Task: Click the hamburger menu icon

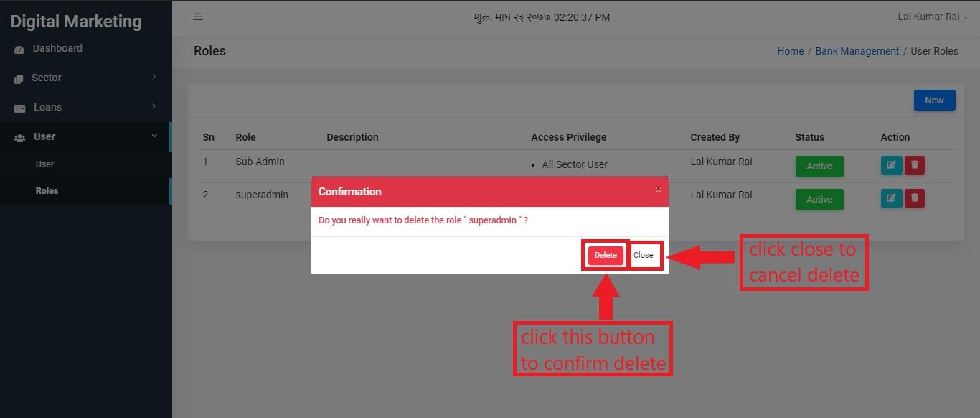Action: coord(198,17)
